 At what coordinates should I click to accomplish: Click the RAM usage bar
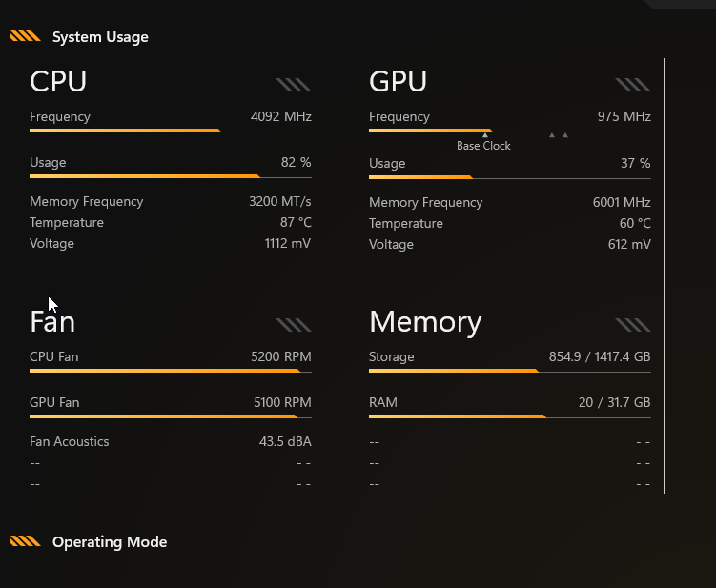[x=510, y=416]
